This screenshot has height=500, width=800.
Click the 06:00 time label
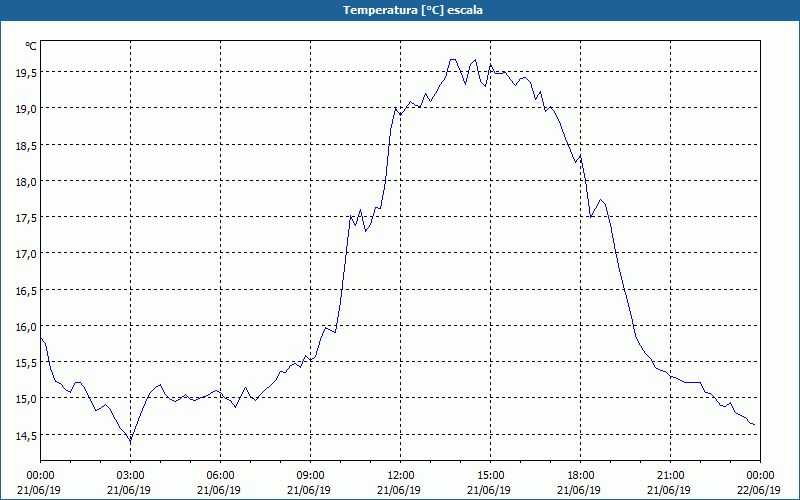coord(221,476)
